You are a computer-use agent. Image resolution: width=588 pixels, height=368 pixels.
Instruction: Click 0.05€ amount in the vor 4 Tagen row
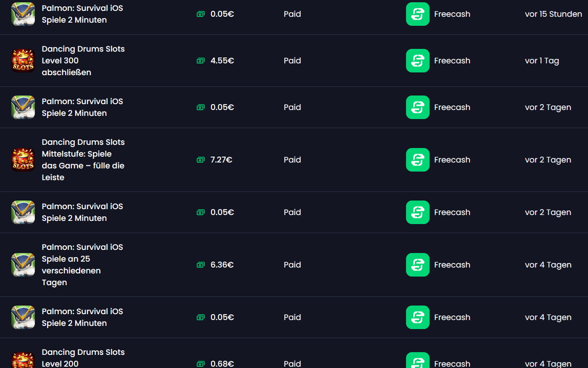222,317
